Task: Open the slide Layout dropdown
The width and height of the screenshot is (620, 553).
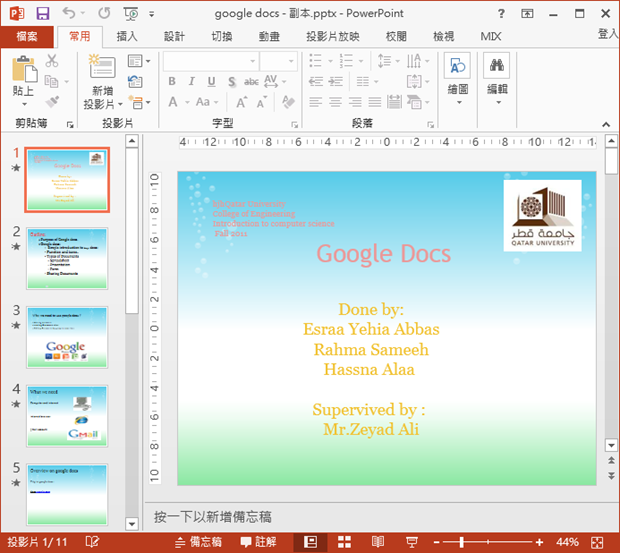Action: [x=139, y=61]
